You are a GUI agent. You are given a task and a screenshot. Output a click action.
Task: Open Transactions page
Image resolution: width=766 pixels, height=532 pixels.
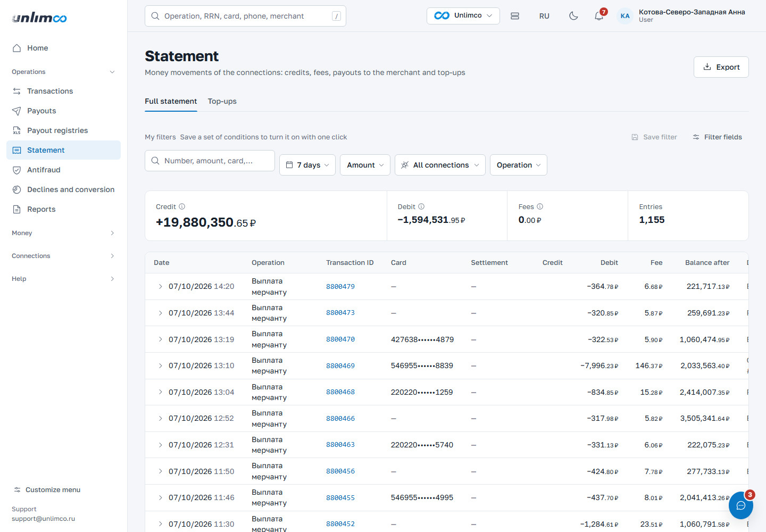[x=63, y=91]
